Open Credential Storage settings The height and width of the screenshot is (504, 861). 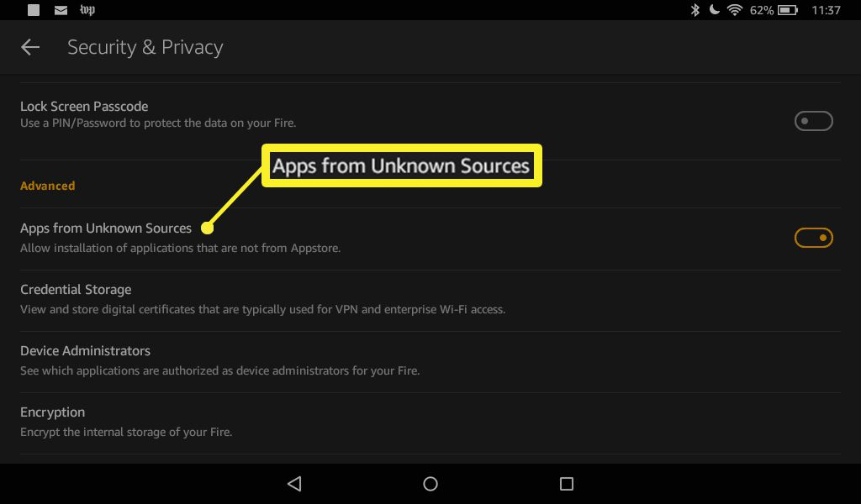click(430, 301)
